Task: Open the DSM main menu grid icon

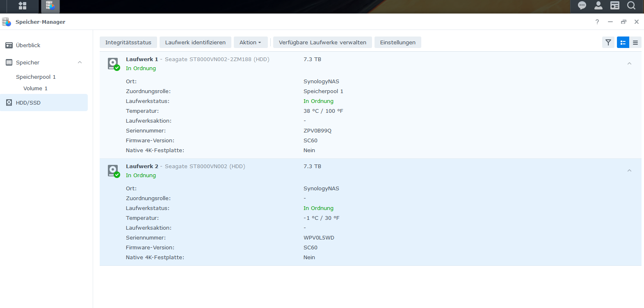Action: [23, 6]
